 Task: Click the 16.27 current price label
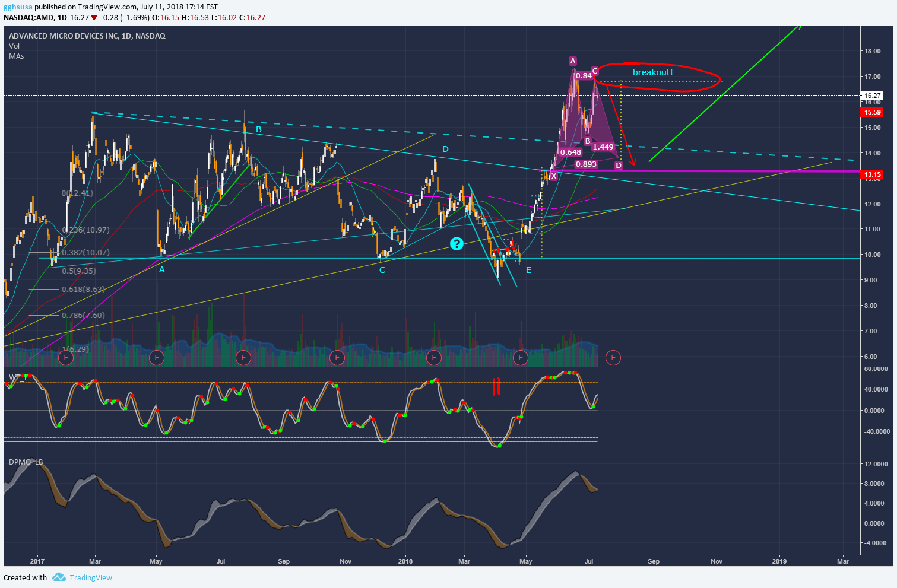pyautogui.click(x=872, y=96)
